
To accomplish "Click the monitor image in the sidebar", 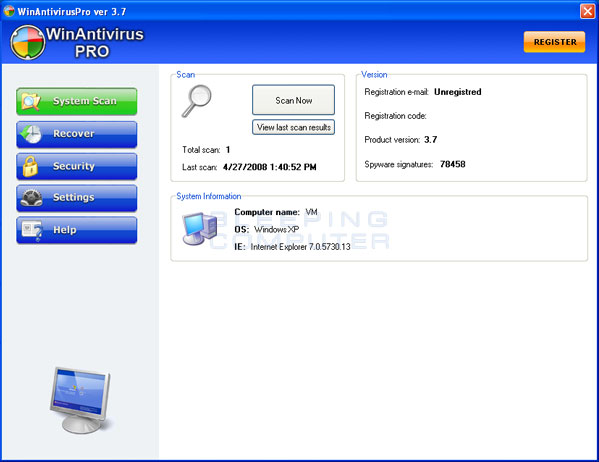I will pos(81,400).
